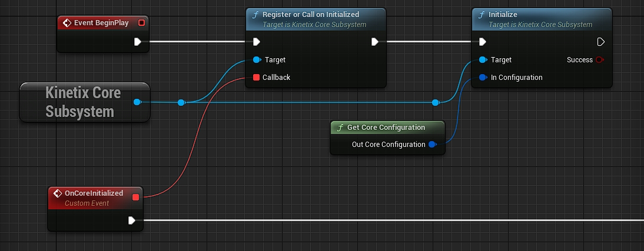Click the exec output pin of Register or Call on Initialized
644x251 pixels.
click(374, 42)
